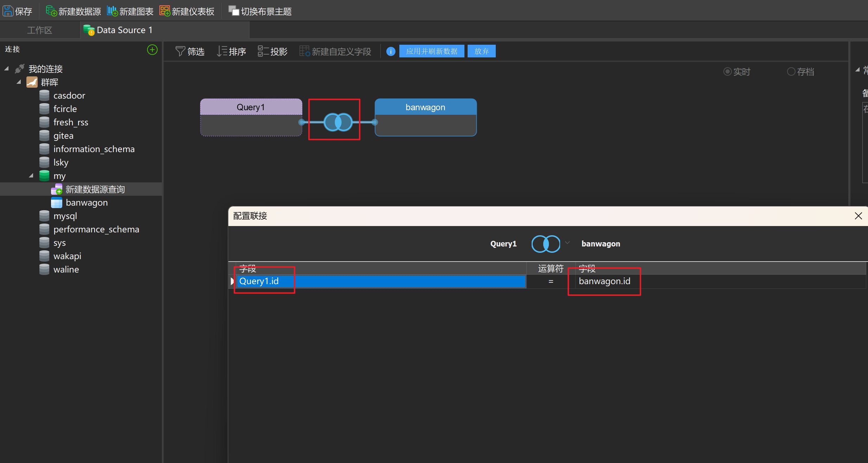The image size is (868, 463).
Task: Click Switch Layout Theme (切换布景主题) icon
Action: click(234, 11)
